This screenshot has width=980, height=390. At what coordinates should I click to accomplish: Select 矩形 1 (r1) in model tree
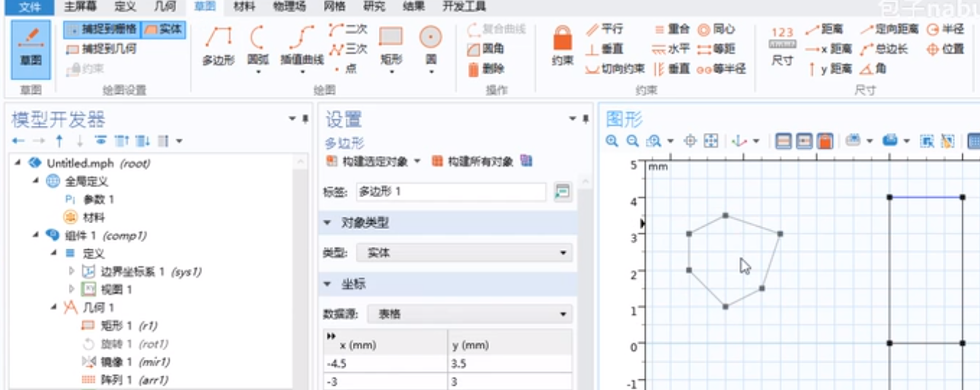(x=119, y=325)
